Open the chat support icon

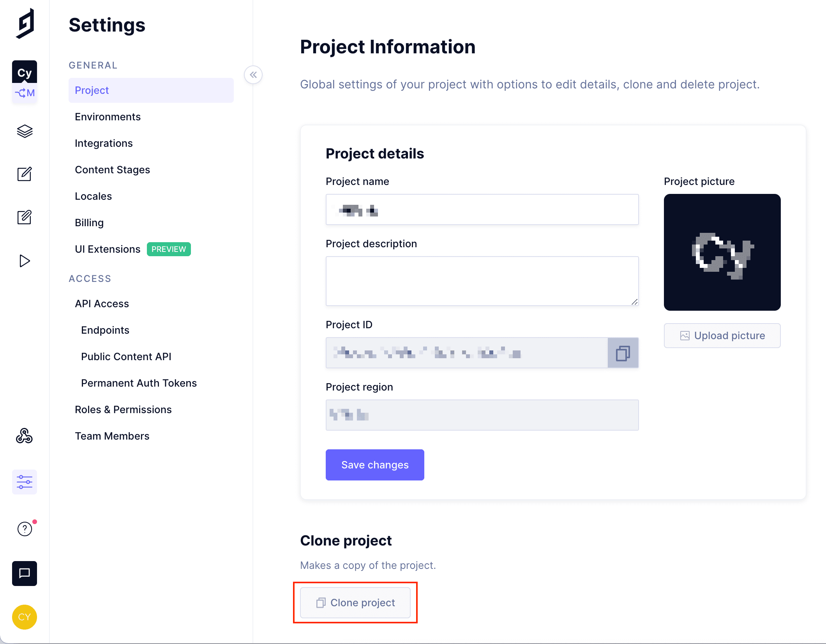[x=25, y=573]
